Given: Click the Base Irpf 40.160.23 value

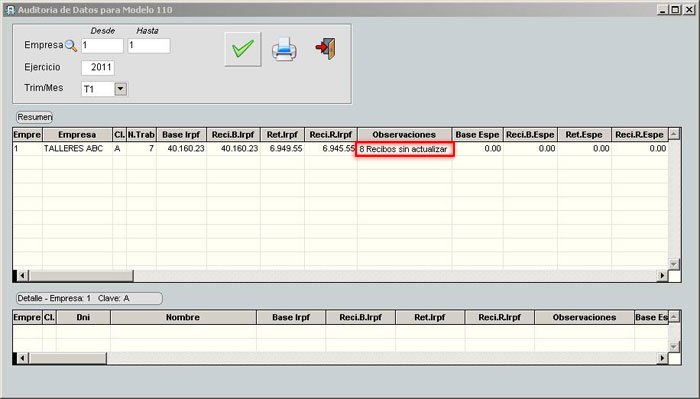Looking at the screenshot, I should pos(181,149).
